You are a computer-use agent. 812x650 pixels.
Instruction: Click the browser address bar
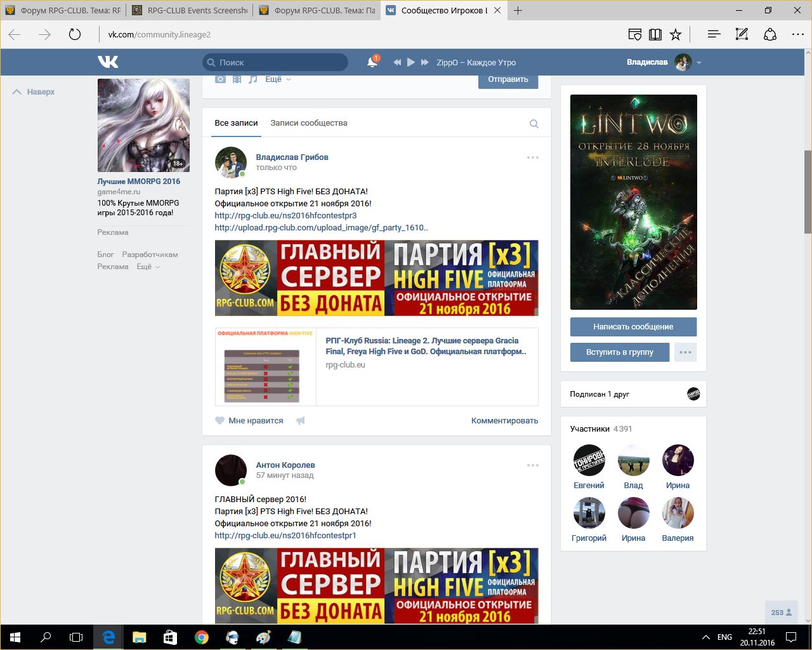point(355,34)
